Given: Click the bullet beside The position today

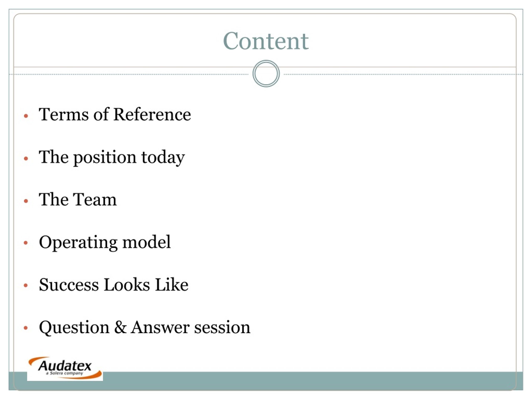Looking at the screenshot, I should click(26, 158).
